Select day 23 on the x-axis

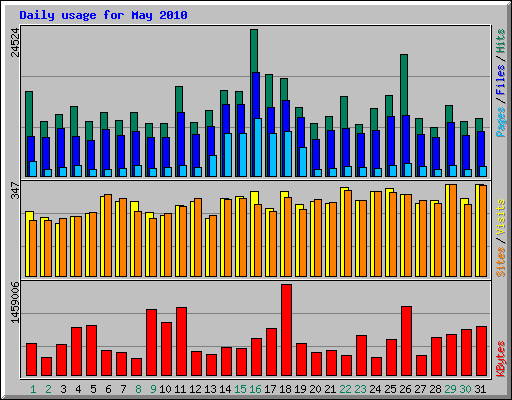360,389
